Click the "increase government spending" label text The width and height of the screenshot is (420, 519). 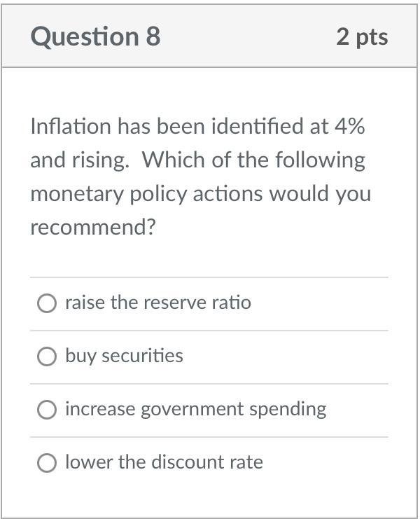coord(196,410)
